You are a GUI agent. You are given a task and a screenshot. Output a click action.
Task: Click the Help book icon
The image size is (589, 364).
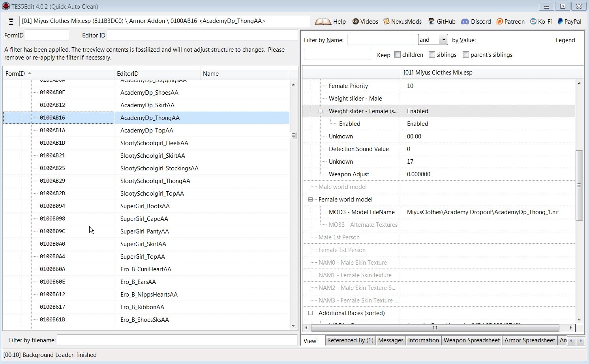click(323, 22)
